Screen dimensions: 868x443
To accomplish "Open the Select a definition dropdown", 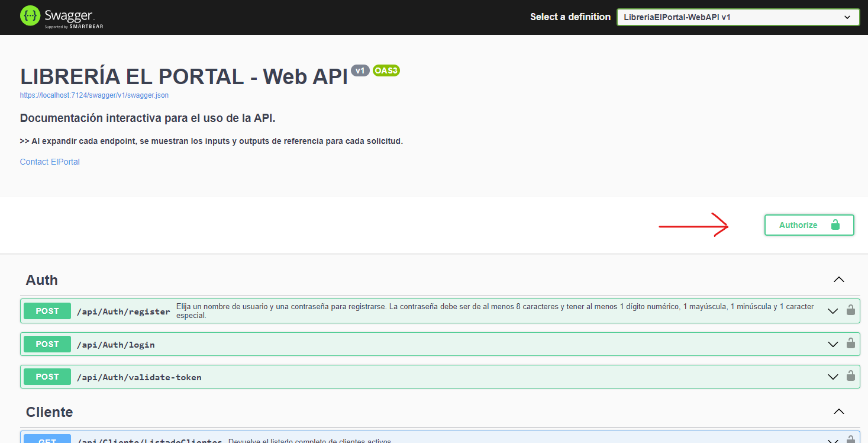I will pos(737,17).
